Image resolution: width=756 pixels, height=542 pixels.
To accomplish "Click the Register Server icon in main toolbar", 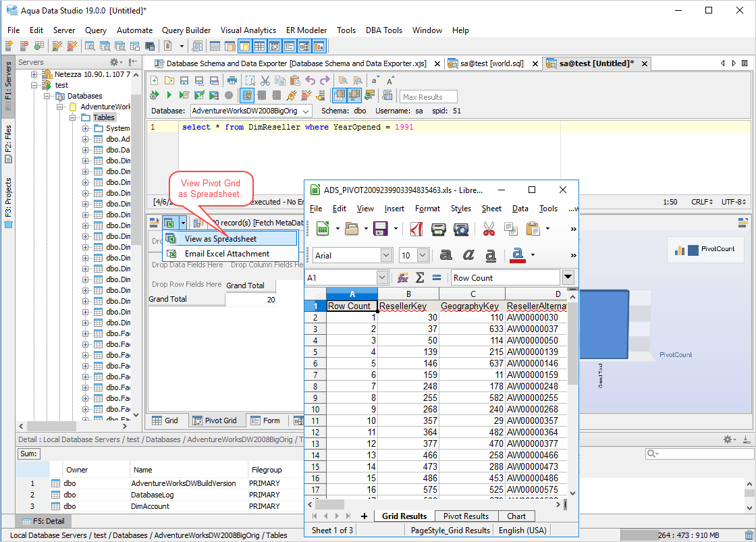I will coord(9,47).
